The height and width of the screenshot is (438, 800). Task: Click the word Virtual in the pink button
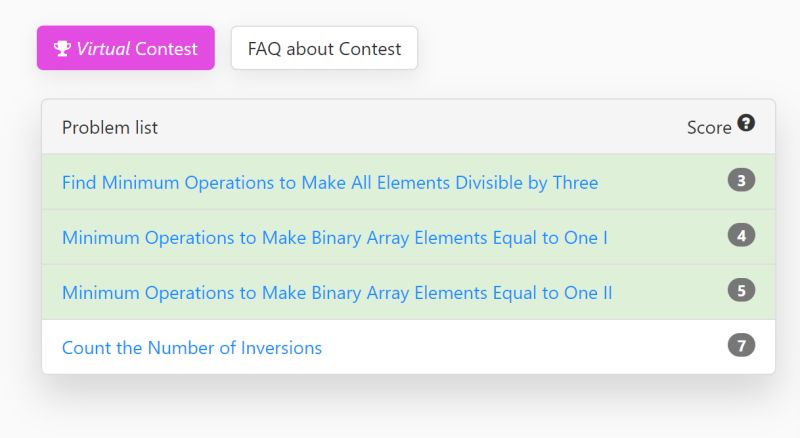(x=104, y=48)
